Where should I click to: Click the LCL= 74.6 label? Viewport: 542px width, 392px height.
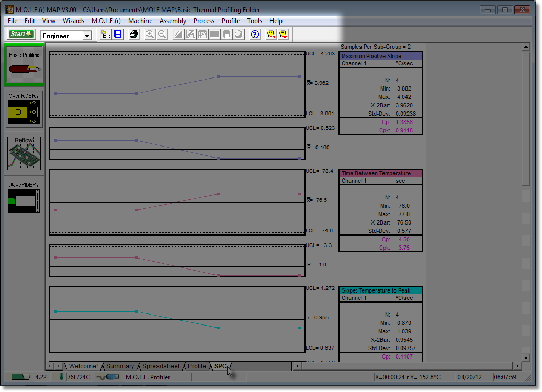[x=319, y=231]
